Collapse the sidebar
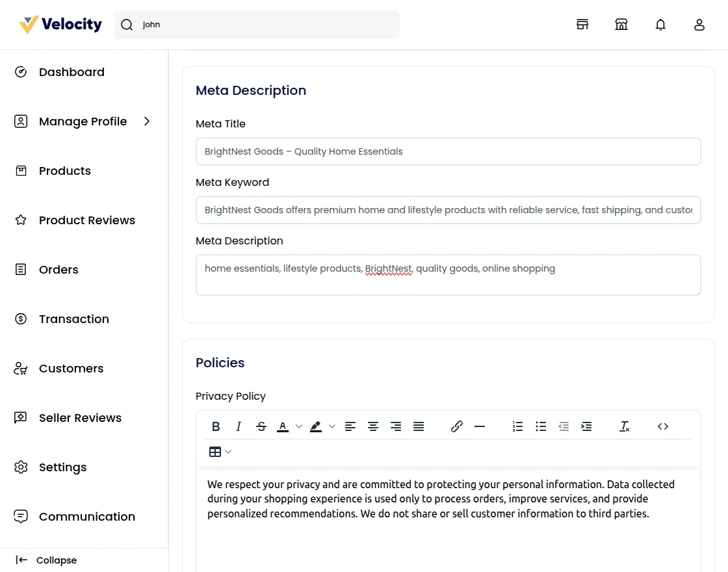The width and height of the screenshot is (728, 572). point(47,560)
